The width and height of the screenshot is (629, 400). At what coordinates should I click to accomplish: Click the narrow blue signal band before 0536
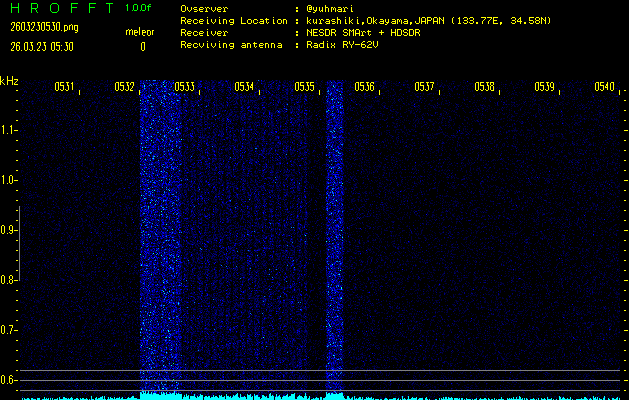(334, 240)
